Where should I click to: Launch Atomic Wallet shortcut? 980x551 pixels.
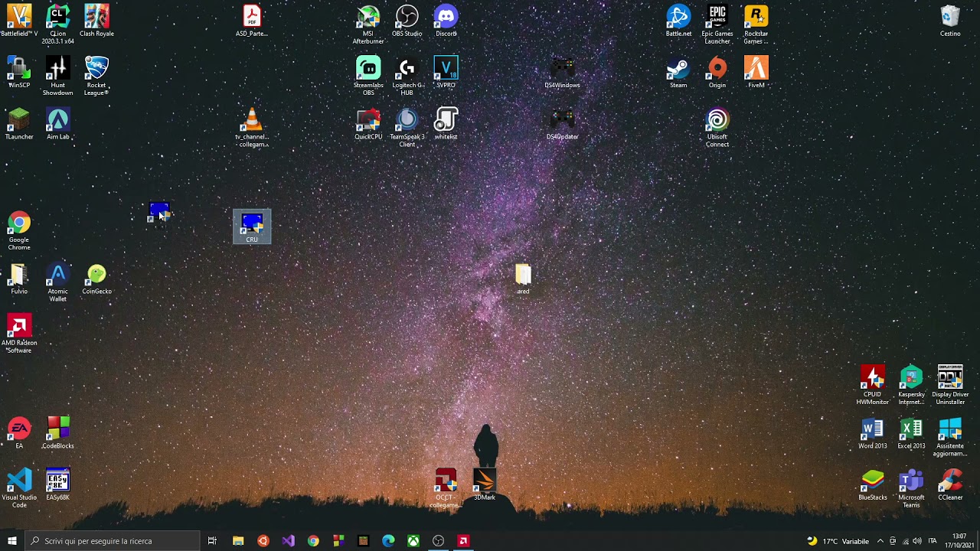tap(58, 282)
